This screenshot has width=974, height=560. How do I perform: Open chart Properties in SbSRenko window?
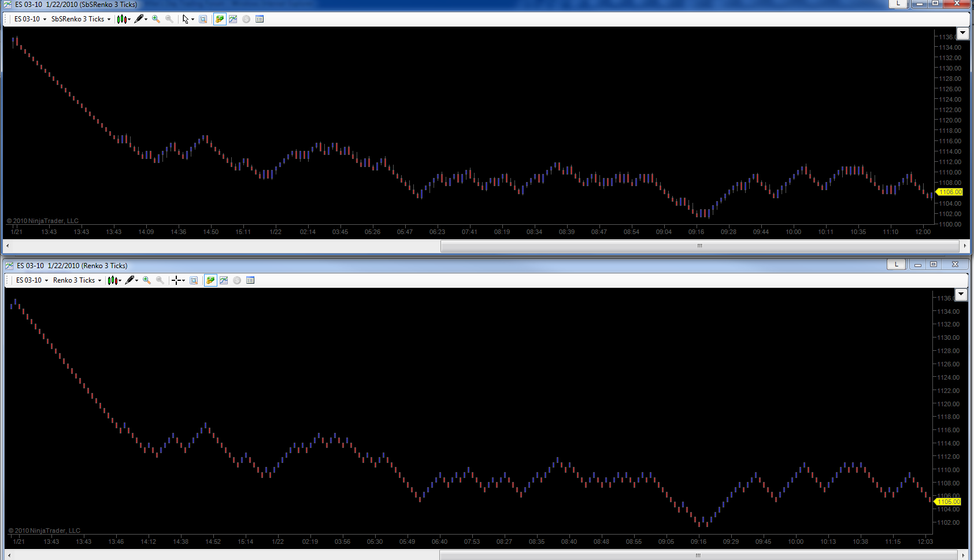coord(260,19)
